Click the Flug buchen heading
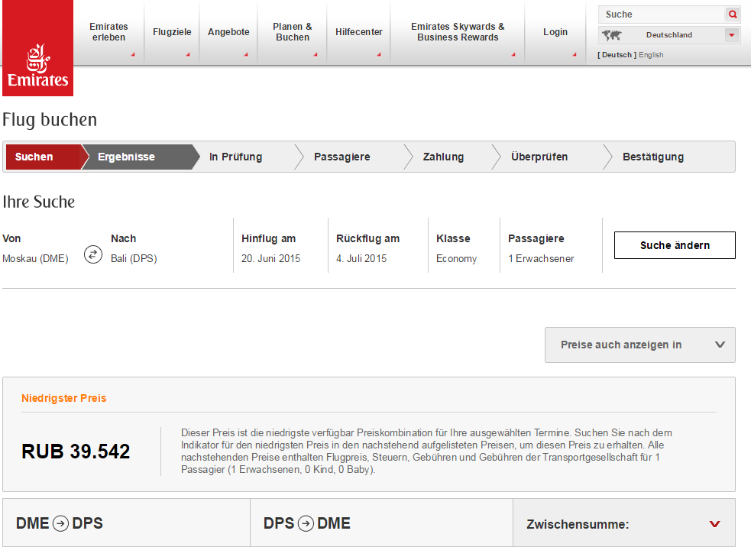The image size is (751, 560). (x=50, y=120)
